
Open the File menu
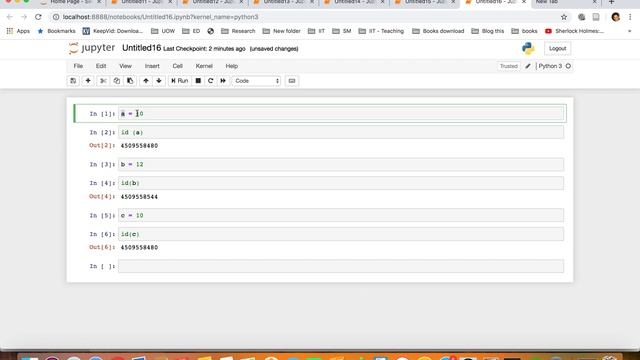click(x=78, y=66)
